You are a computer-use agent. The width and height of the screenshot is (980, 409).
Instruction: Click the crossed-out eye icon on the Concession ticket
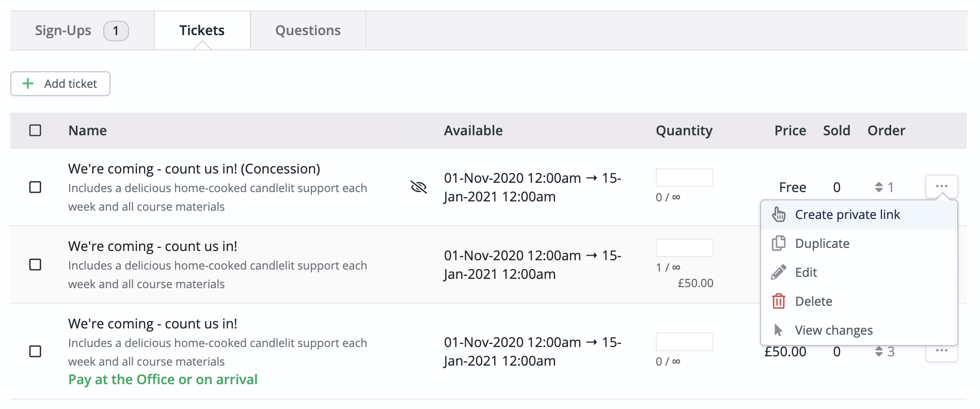coord(419,187)
